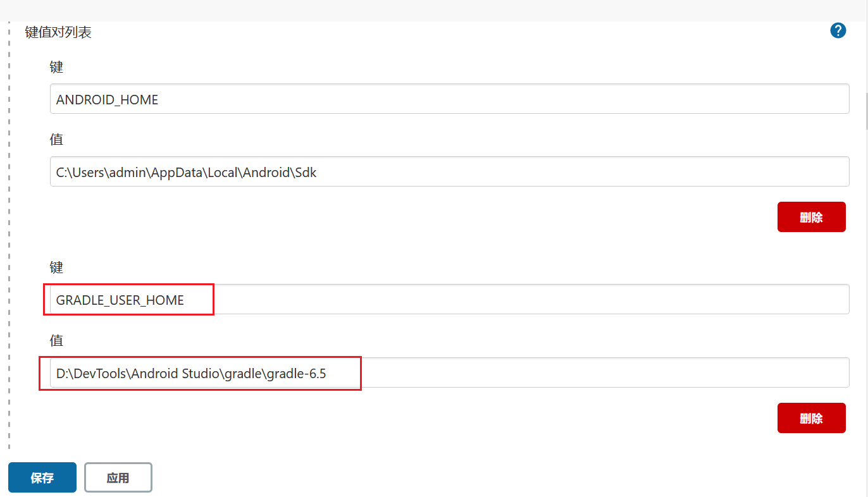Click the 键 label for the second pair

click(x=56, y=267)
